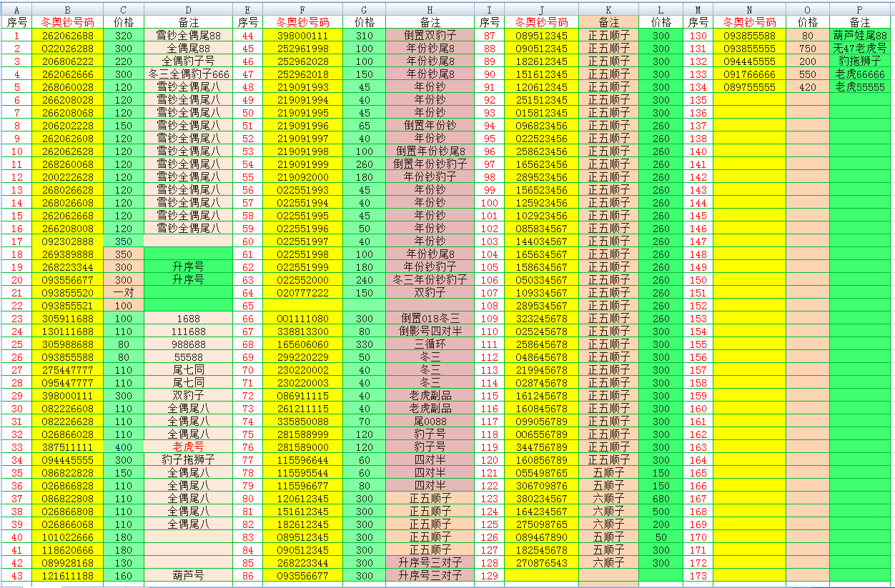Select the 全偶豹子号 note cell
The height and width of the screenshot is (588, 895).
pos(188,61)
